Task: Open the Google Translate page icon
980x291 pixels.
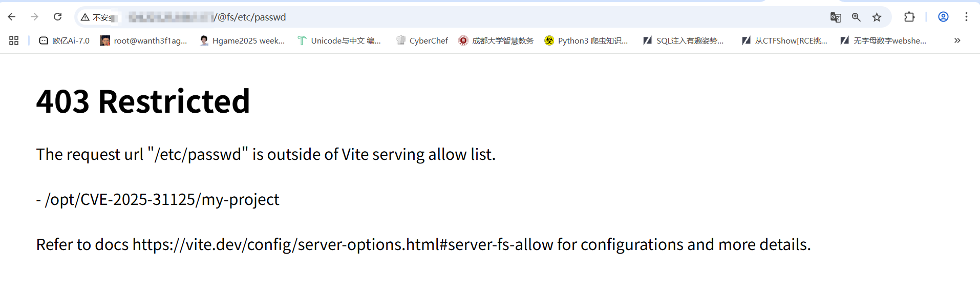Action: pyautogui.click(x=835, y=17)
